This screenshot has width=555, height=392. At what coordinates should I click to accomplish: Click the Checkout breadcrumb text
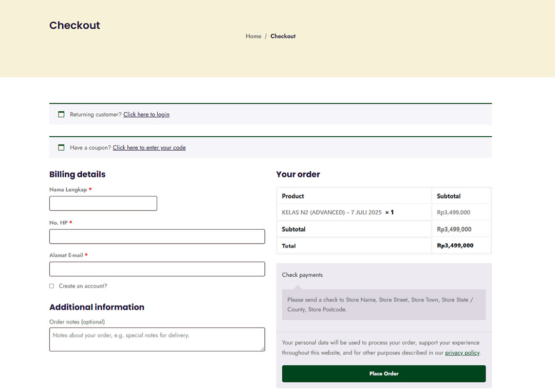click(283, 36)
